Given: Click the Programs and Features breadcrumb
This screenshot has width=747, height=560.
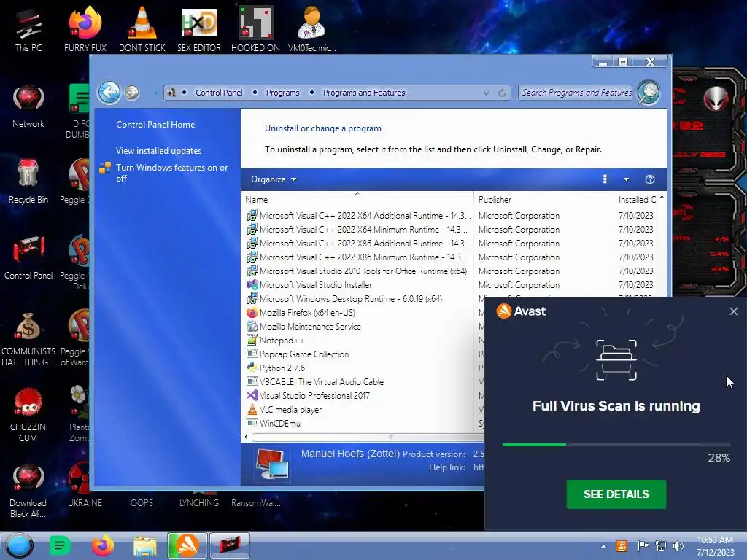Looking at the screenshot, I should (x=364, y=93).
